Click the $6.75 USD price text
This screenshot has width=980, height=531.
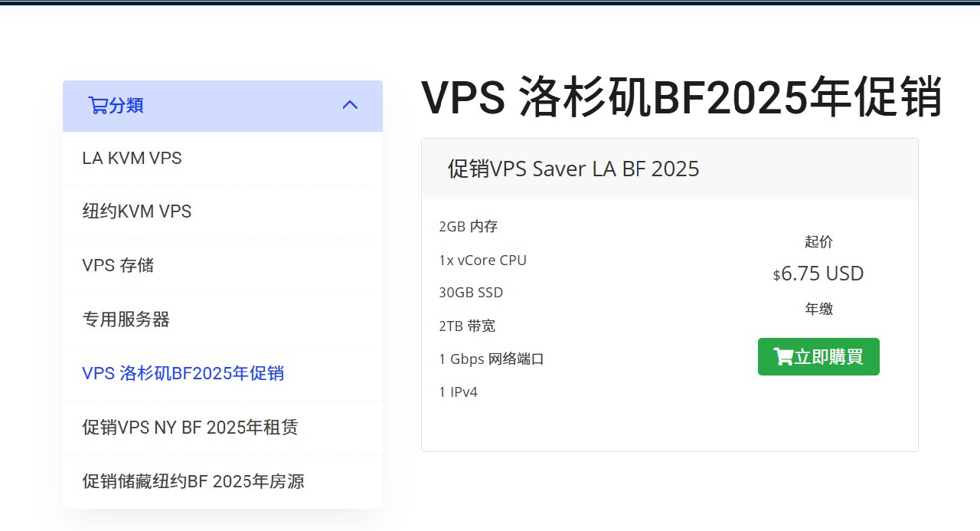(818, 273)
